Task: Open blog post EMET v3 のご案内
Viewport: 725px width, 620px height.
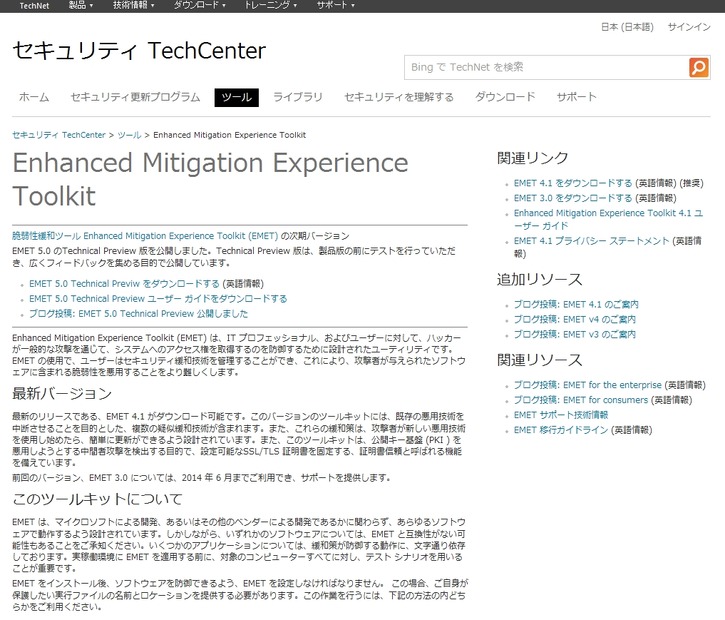Action: coord(575,334)
